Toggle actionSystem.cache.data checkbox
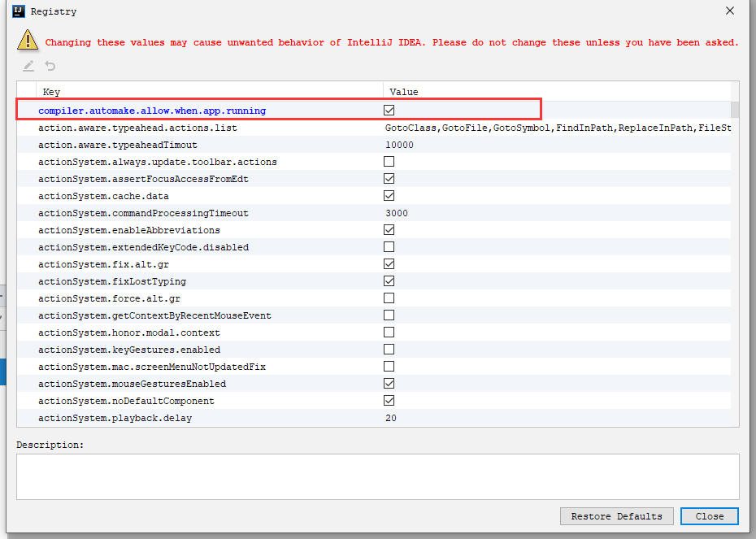756x539 pixels. [x=389, y=196]
